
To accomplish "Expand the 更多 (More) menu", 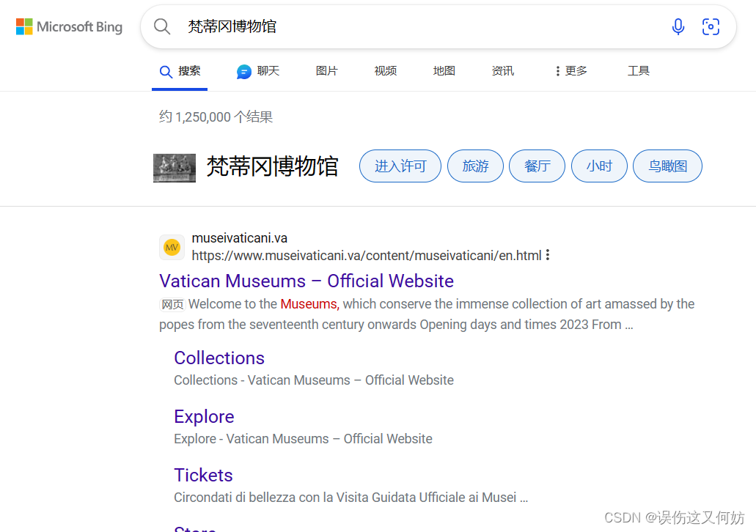I will click(570, 71).
